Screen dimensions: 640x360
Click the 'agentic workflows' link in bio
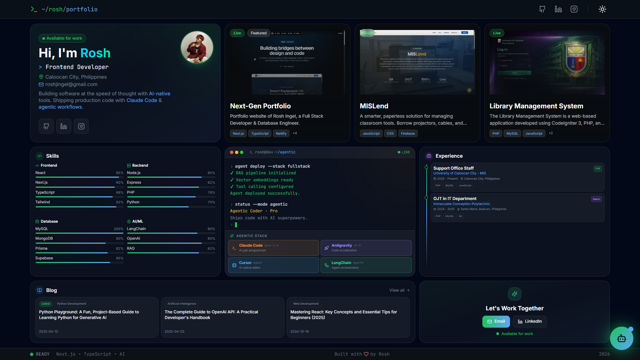tap(60, 107)
